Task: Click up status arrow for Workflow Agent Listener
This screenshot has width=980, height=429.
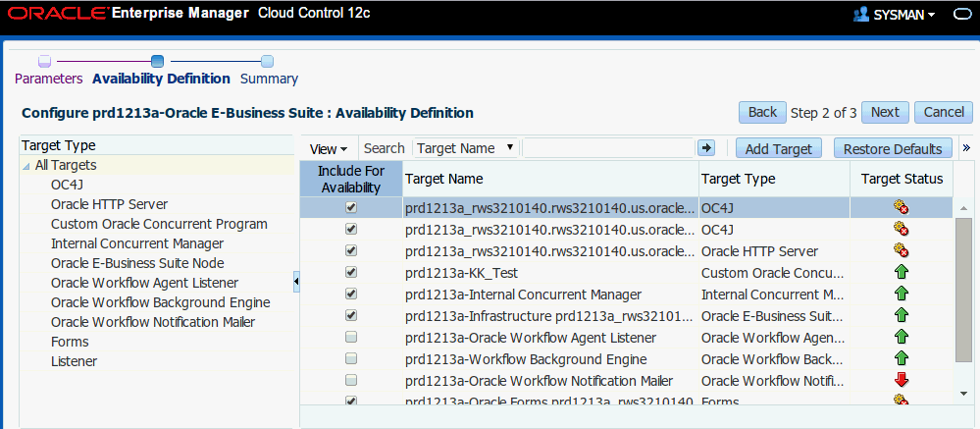Action: [902, 337]
